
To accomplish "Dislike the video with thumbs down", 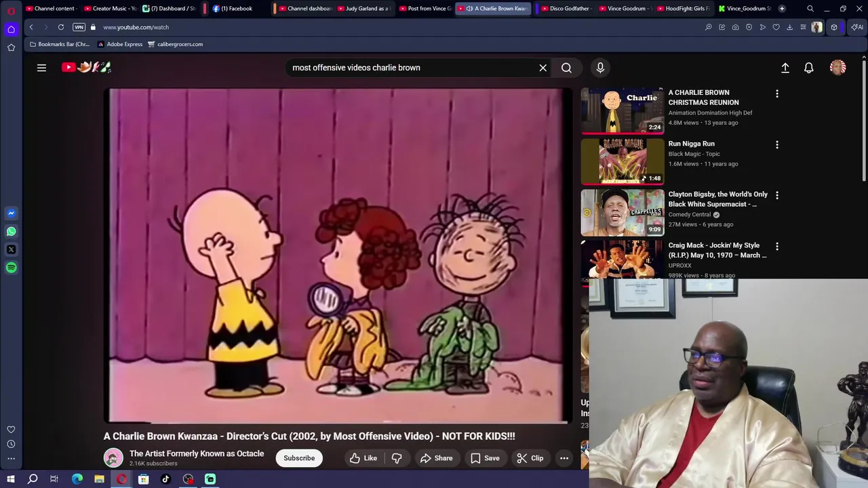I will click(397, 458).
